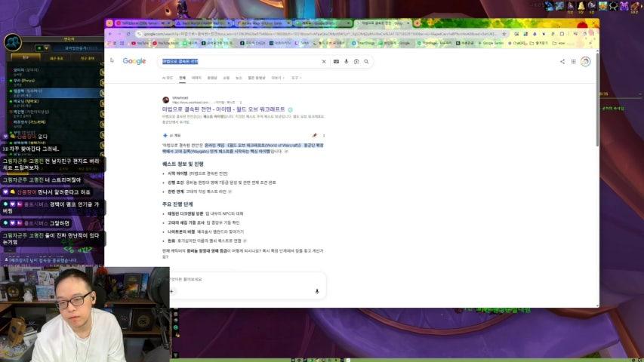Open the Google Gemini bookmark
The image size is (644, 362).
click(x=491, y=43)
